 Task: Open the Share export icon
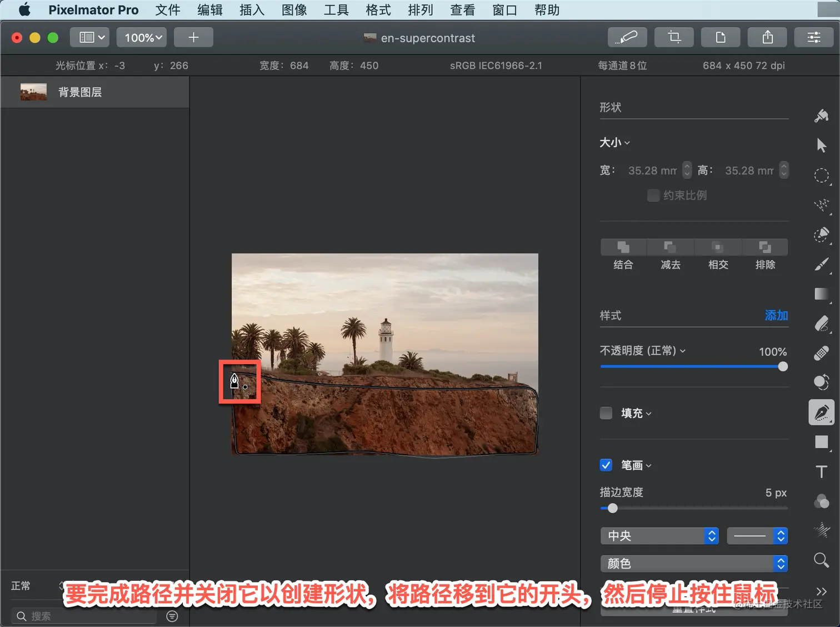click(767, 37)
